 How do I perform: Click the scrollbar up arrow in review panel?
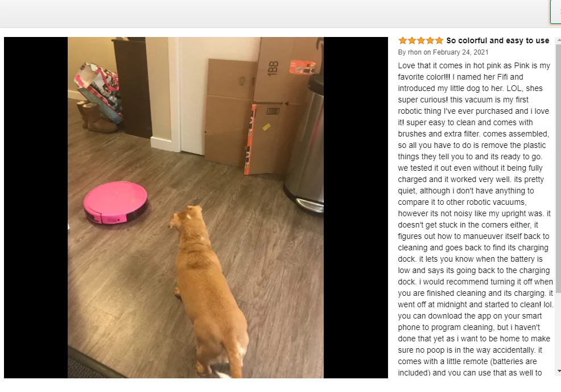(x=559, y=41)
